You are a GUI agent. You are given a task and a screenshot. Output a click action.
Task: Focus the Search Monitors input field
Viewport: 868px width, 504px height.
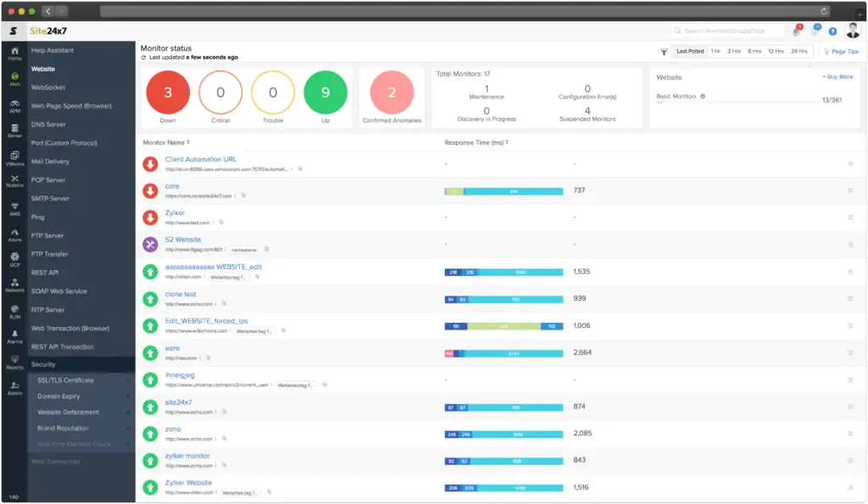coord(729,31)
